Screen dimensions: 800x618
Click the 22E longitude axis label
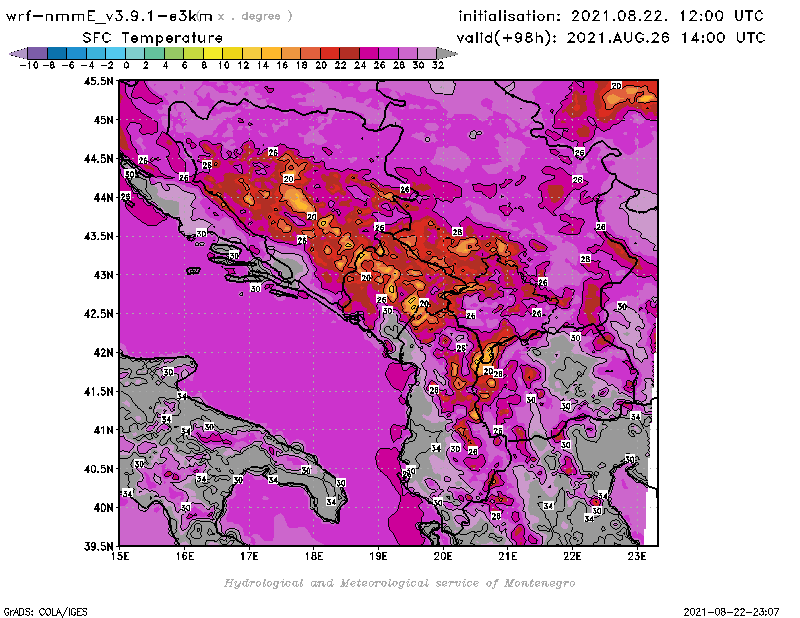(x=572, y=556)
